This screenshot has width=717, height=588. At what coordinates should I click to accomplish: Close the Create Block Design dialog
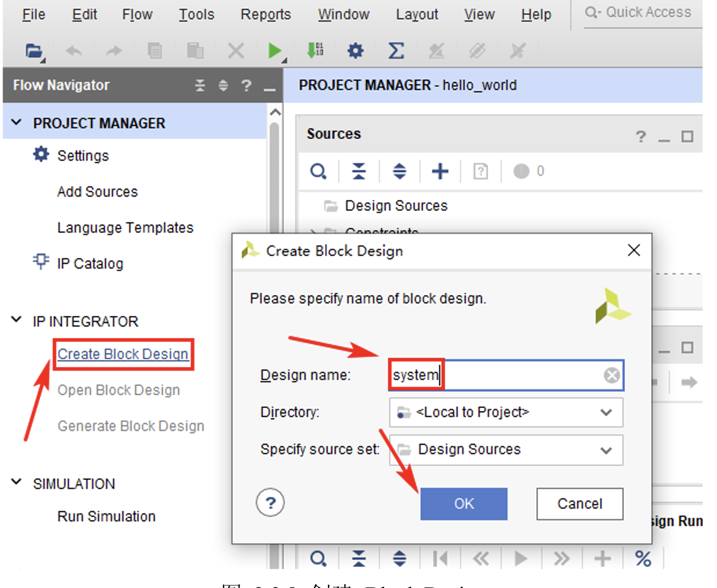pyautogui.click(x=634, y=250)
